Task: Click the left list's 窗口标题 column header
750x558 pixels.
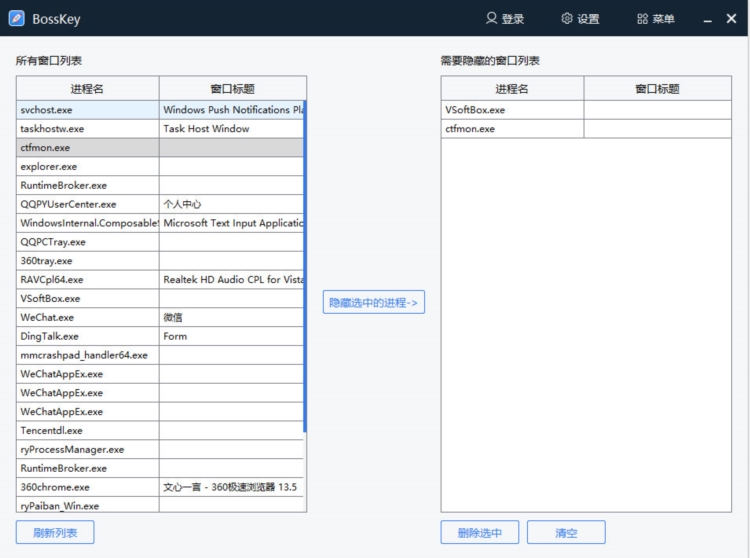Action: pyautogui.click(x=232, y=89)
